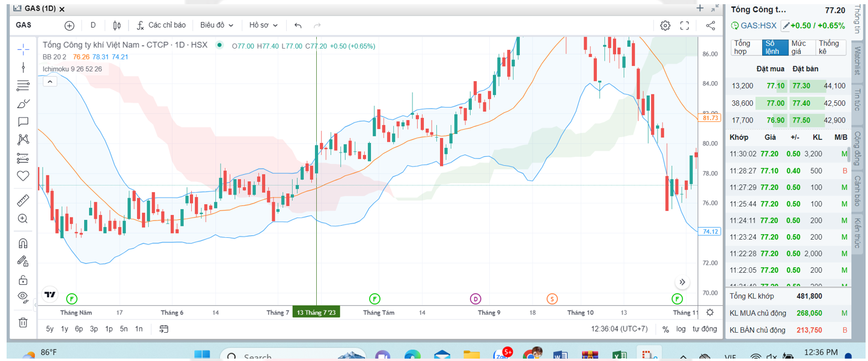Select the 3p time range

94,329
